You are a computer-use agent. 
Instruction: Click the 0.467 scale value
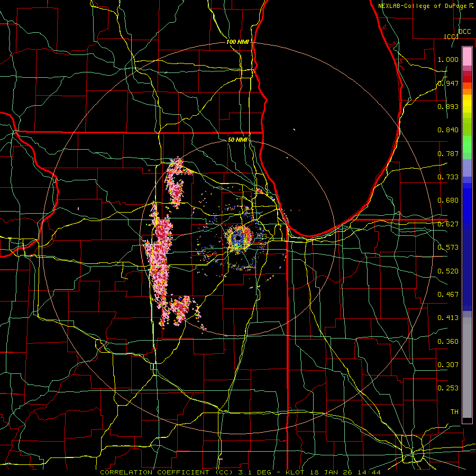[x=448, y=294]
